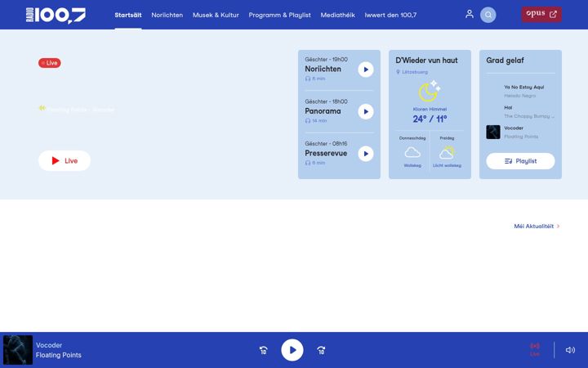Play the Noriichten 19h00 episode

(366, 70)
